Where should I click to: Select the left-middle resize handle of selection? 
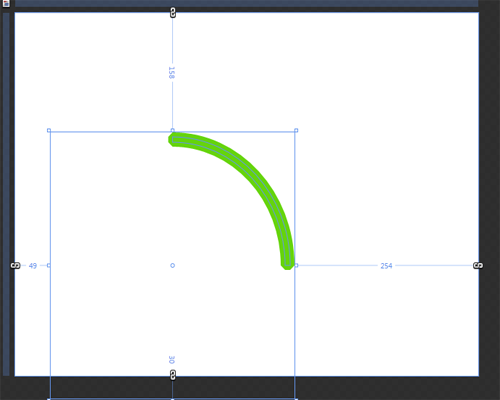pyautogui.click(x=49, y=265)
